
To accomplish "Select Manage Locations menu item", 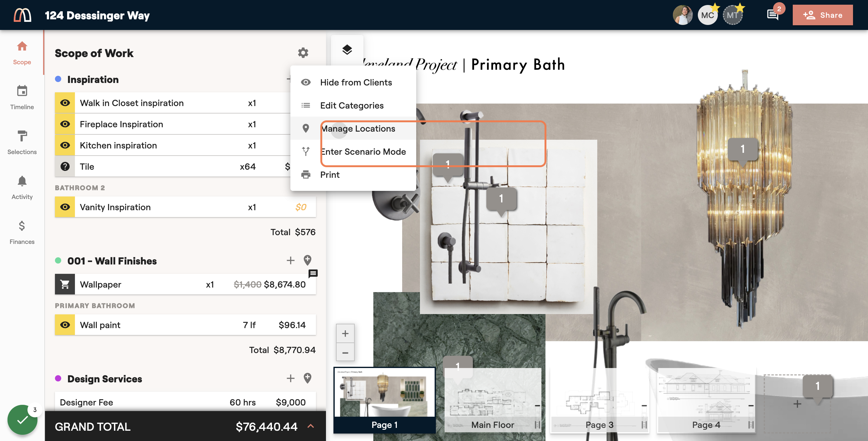I will click(x=353, y=128).
